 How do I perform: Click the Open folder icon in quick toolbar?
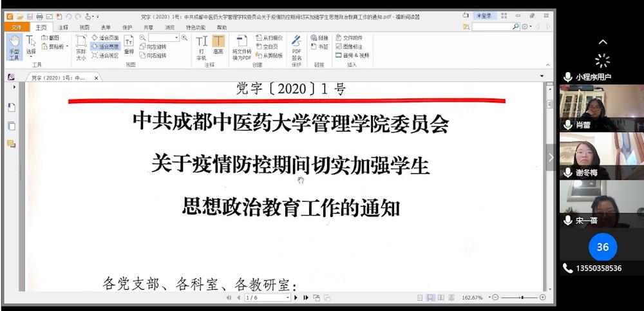20,17
